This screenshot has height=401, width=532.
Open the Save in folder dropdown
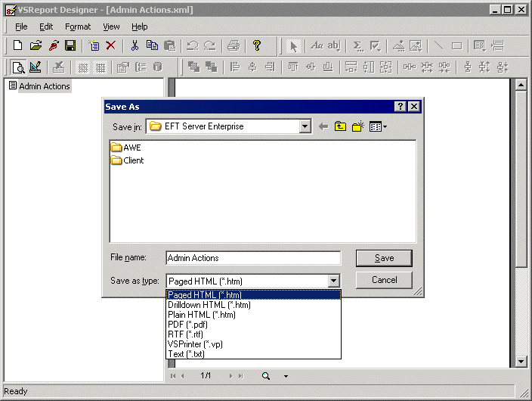coord(305,127)
